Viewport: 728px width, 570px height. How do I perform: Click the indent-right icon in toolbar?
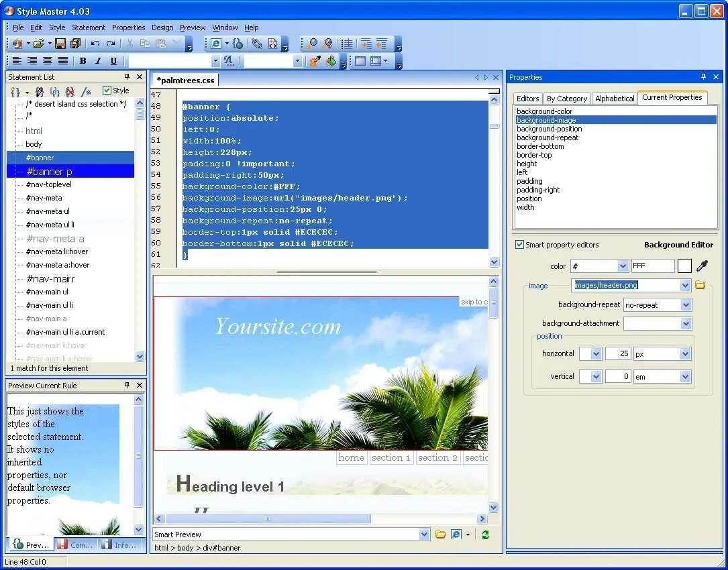366,44
